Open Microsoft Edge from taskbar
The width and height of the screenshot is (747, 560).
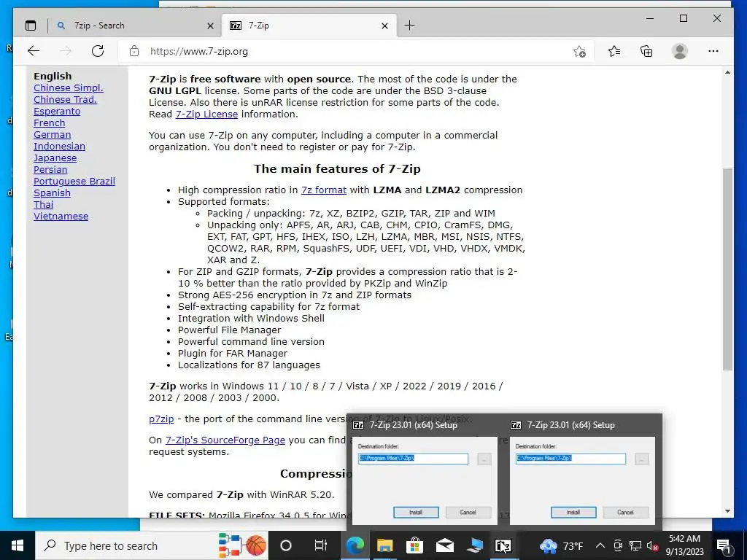pyautogui.click(x=355, y=545)
